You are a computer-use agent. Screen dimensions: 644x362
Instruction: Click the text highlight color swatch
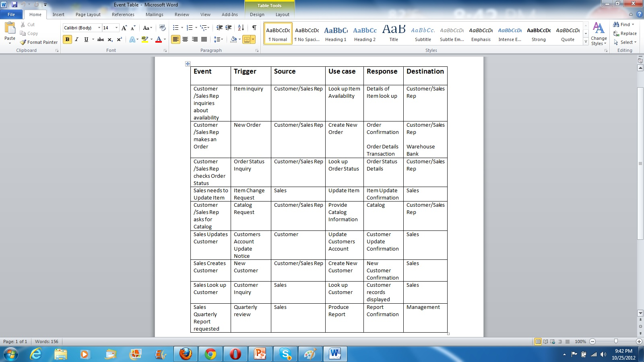[145, 39]
